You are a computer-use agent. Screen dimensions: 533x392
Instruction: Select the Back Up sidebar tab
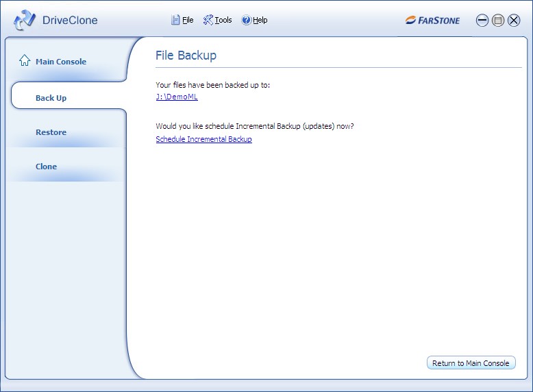point(51,98)
